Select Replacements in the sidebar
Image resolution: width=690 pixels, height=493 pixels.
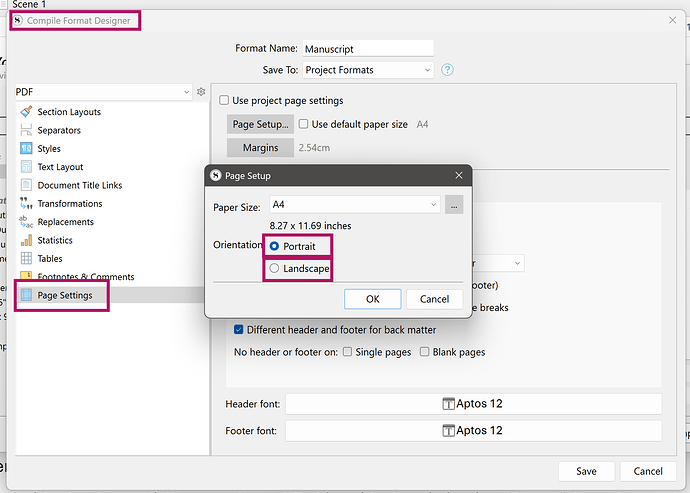tap(66, 222)
